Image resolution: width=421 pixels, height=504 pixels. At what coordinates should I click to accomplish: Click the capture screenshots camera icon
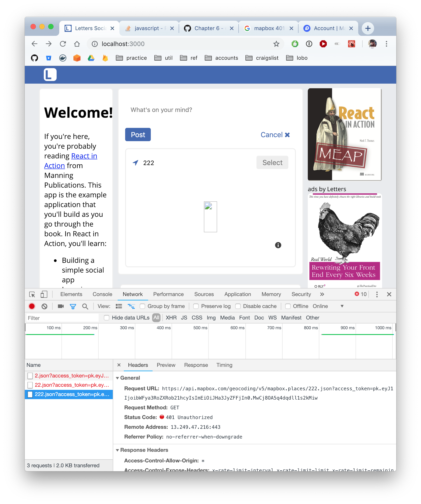[x=61, y=306]
